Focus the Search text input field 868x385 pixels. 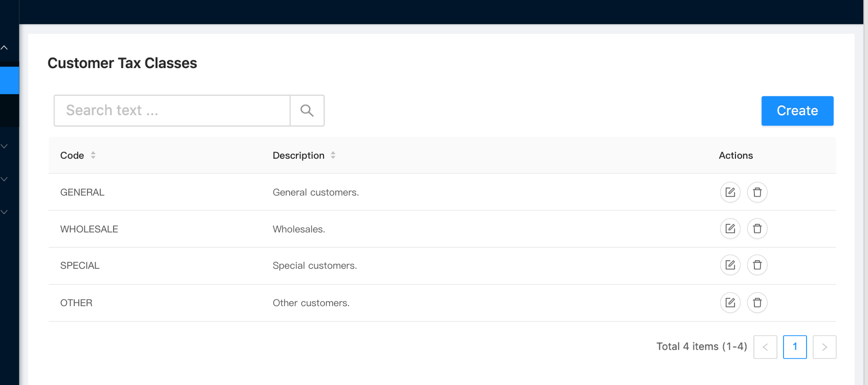[x=172, y=111]
